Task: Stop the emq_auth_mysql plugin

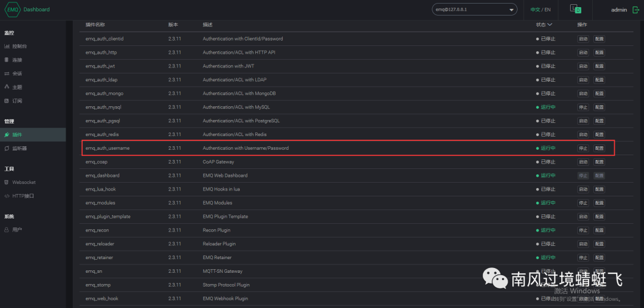Action: click(583, 107)
